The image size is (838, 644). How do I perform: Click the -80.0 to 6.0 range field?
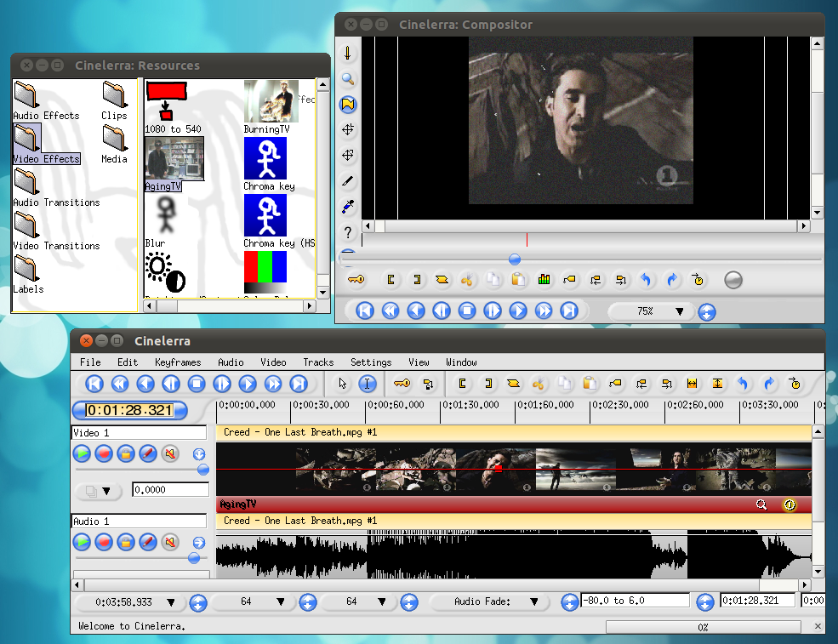(636, 601)
